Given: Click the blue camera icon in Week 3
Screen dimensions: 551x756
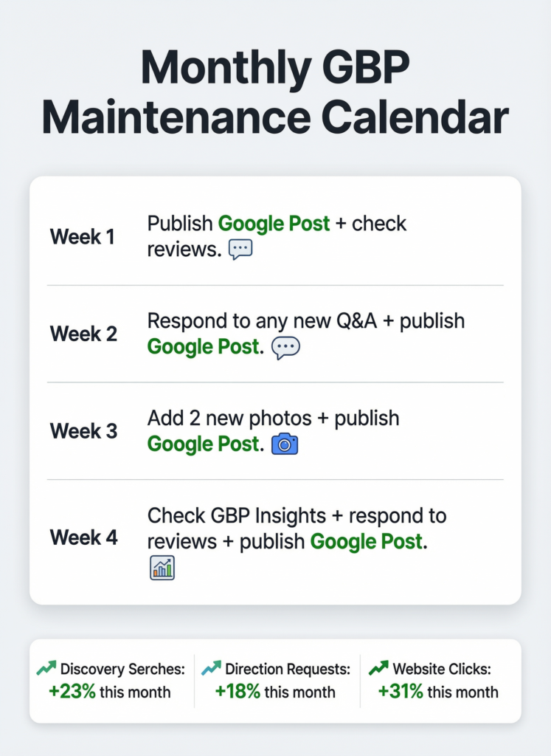Looking at the screenshot, I should [285, 444].
